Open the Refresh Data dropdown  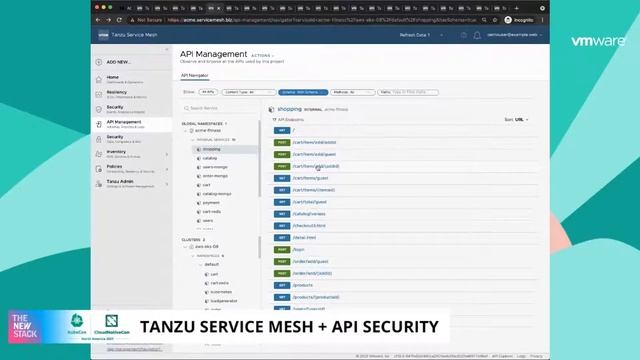coord(421,35)
